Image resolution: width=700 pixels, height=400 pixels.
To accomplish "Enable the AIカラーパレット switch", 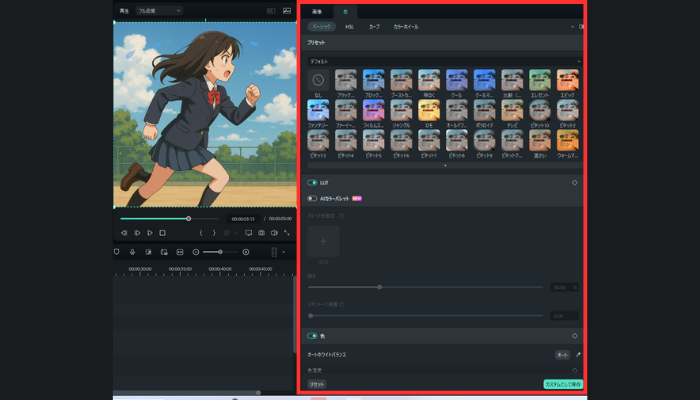I will (312, 198).
